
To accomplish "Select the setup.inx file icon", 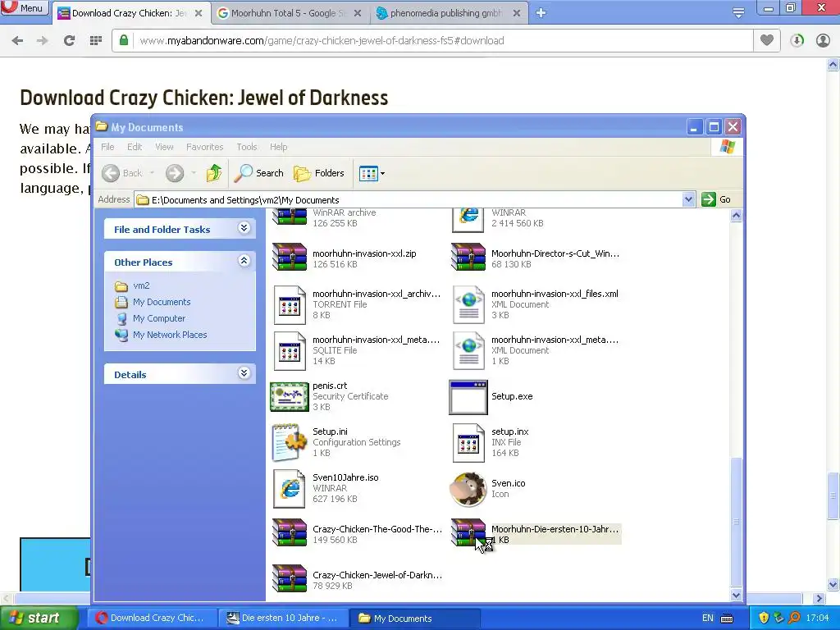I will 468,442.
